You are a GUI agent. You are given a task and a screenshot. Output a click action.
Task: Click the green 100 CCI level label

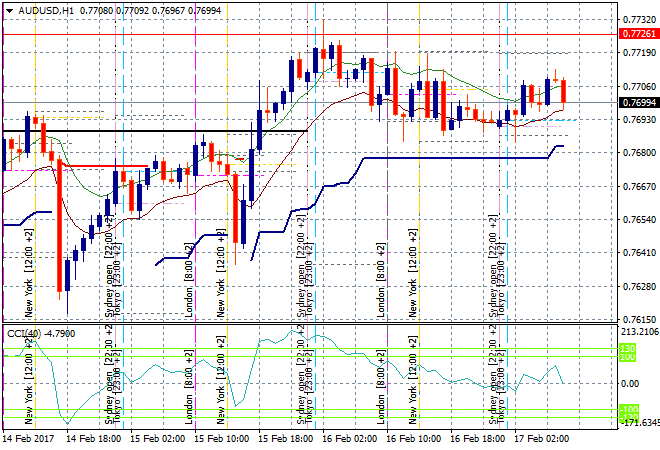[627, 357]
